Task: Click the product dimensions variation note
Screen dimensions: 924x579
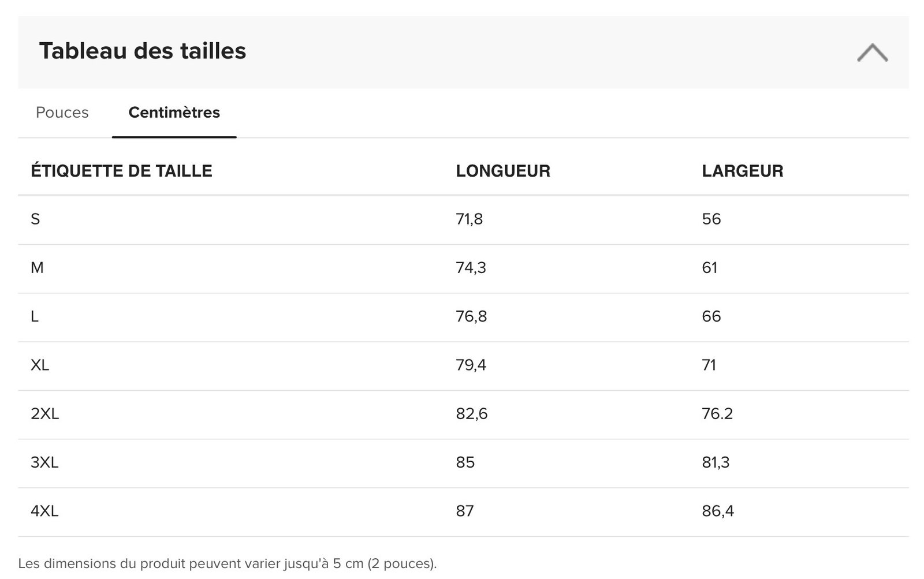Action: [228, 563]
